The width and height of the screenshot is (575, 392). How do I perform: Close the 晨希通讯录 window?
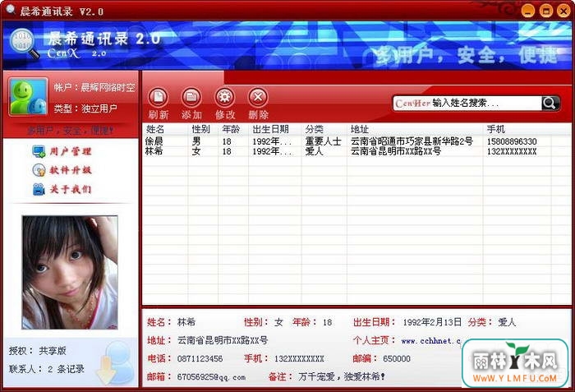(x=563, y=11)
